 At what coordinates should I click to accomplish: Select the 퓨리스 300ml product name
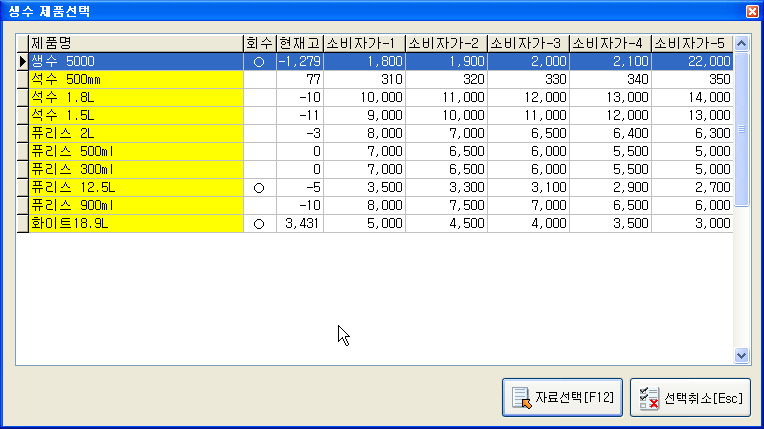136,170
